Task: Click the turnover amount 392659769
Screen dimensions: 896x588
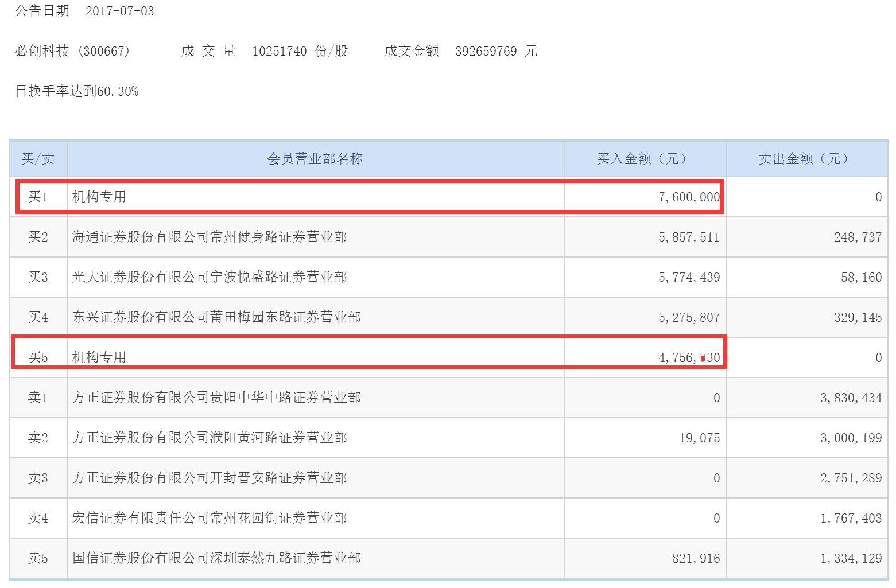Action: (x=486, y=51)
